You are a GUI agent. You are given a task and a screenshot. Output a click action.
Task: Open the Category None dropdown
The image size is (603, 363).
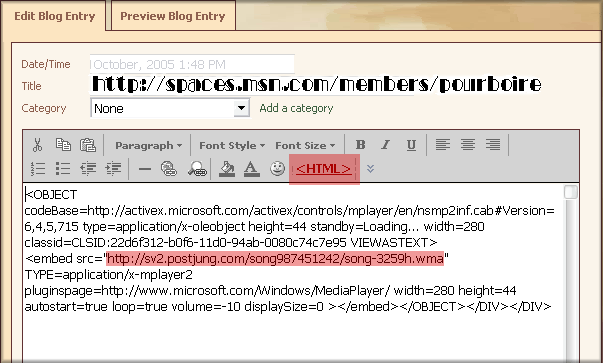point(170,108)
